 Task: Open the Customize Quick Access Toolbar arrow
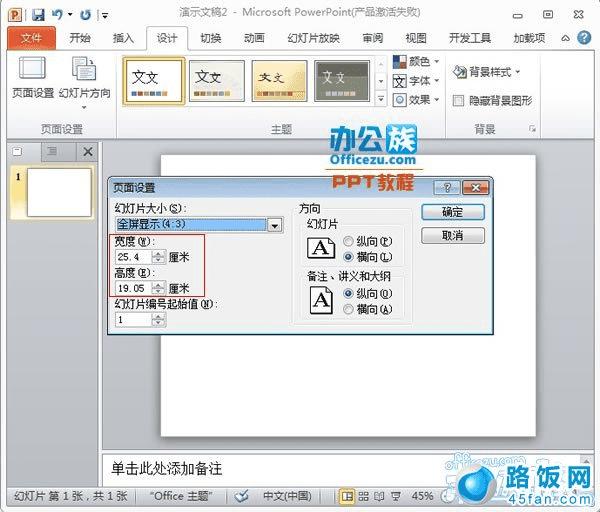pos(105,15)
